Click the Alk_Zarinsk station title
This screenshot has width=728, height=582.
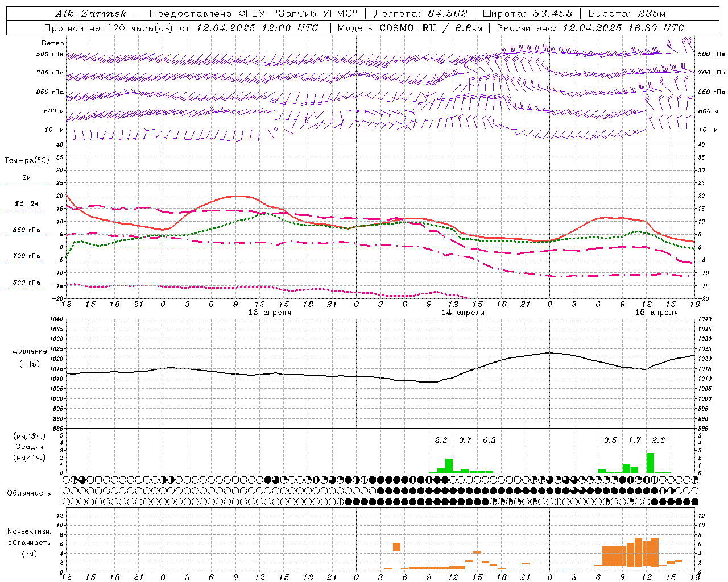click(91, 14)
